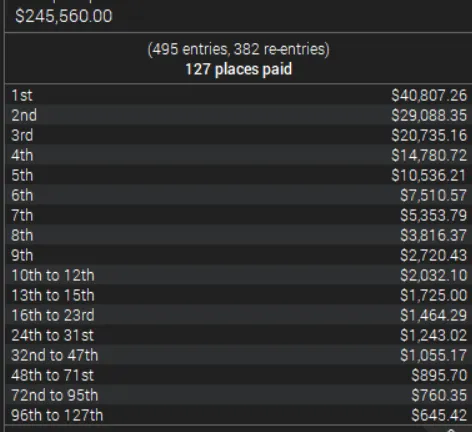Click the $40,807.26 first prize amount
472x432 pixels.
click(x=429, y=95)
